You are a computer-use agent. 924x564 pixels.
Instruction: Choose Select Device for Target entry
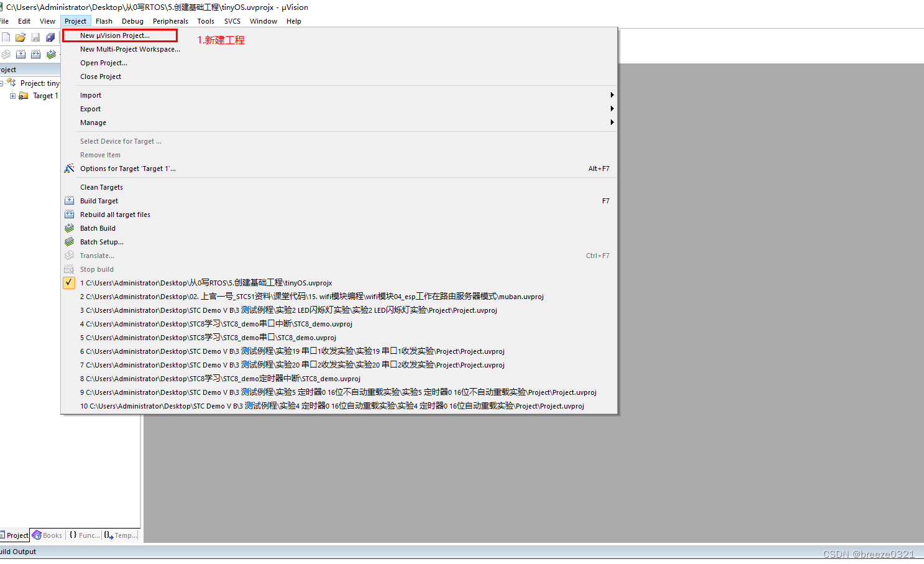(x=339, y=141)
